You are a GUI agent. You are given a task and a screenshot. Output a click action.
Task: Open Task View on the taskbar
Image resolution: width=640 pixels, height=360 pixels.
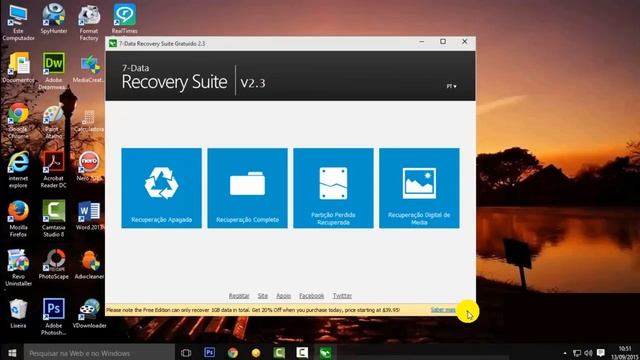(186, 353)
